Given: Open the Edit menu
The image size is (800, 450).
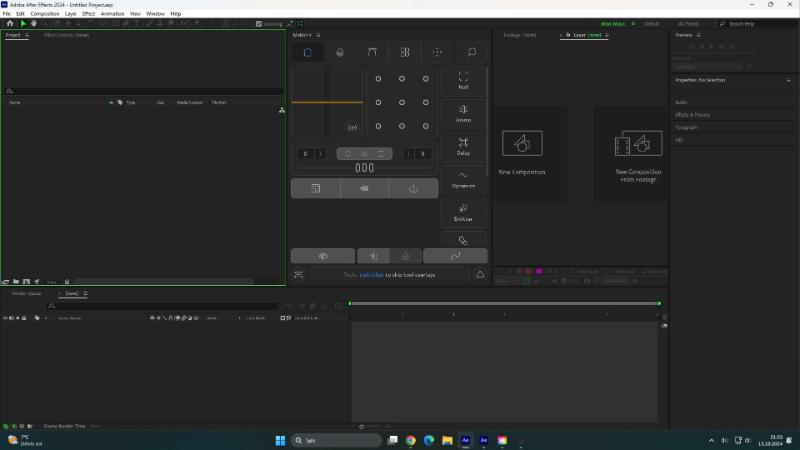Looking at the screenshot, I should (x=20, y=14).
